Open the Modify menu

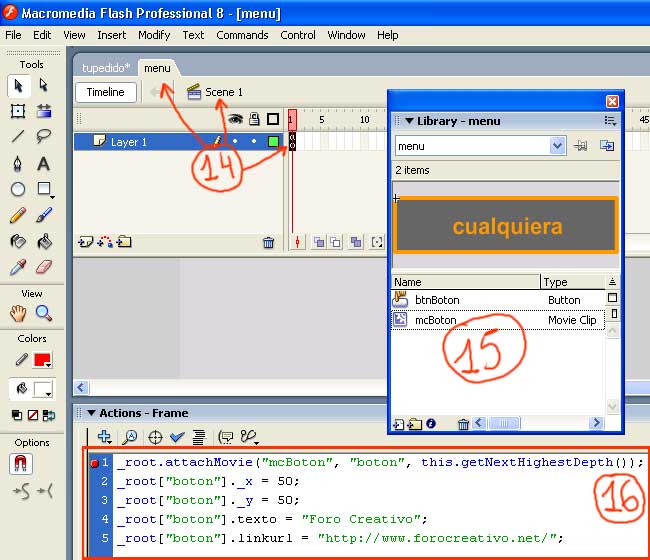154,35
